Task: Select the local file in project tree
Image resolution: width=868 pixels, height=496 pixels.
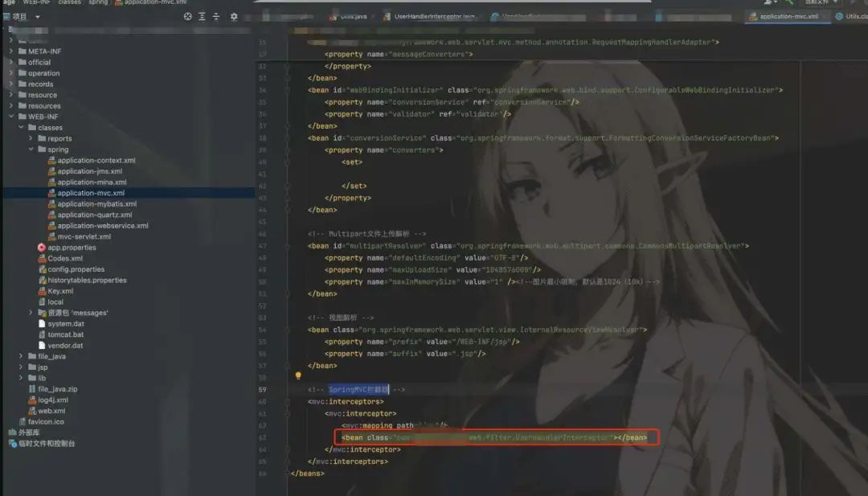Action: click(55, 302)
